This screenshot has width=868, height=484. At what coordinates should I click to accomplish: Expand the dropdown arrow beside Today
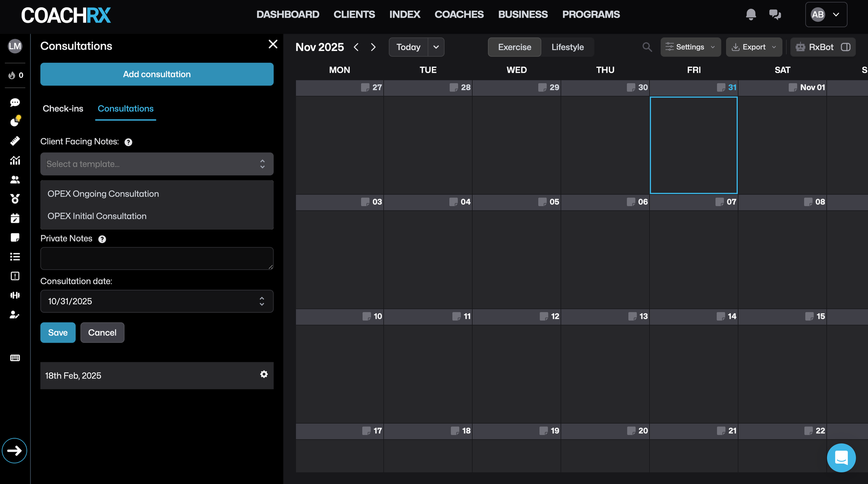click(x=436, y=47)
